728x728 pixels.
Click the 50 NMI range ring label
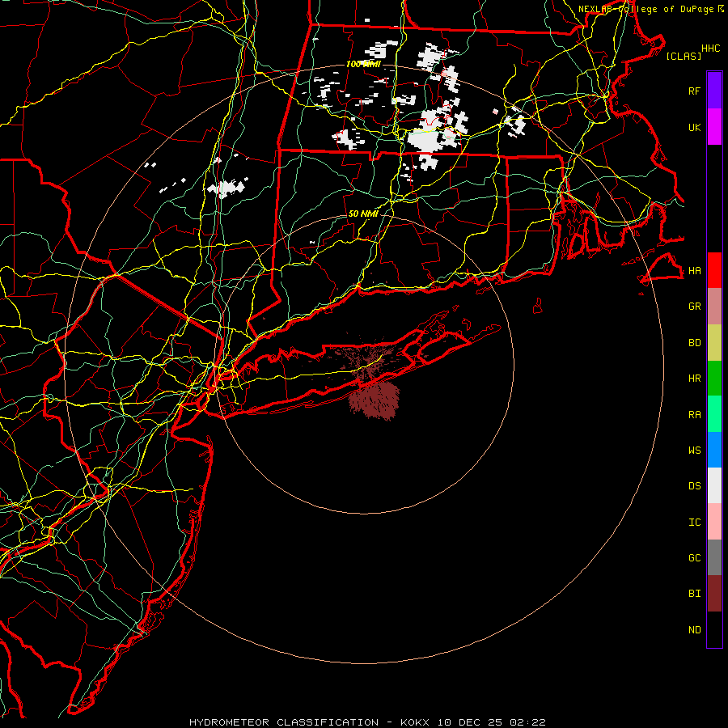pos(363,214)
